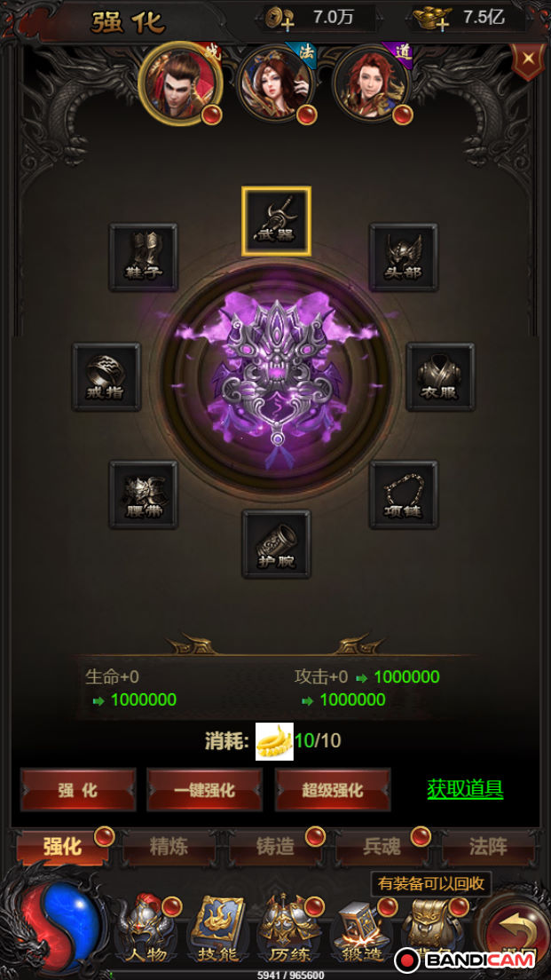Screen dimensions: 551x980
Task: Choose the warrior (战) character portrait
Action: tap(181, 84)
